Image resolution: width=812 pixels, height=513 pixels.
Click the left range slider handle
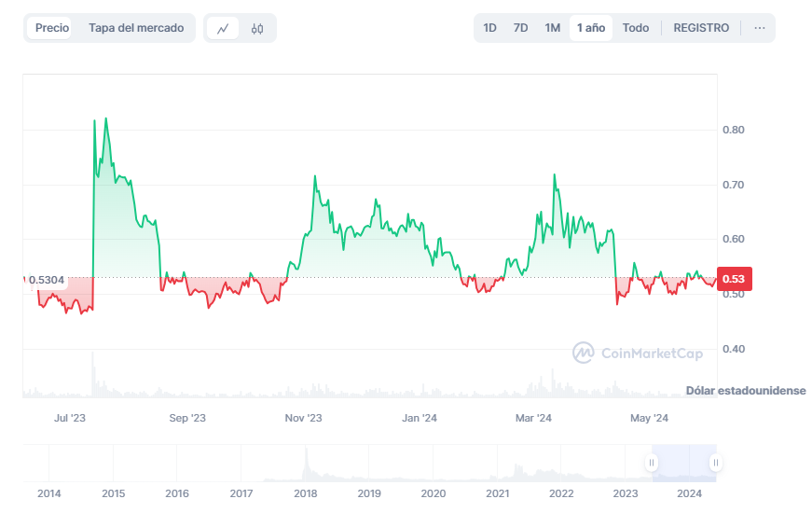pyautogui.click(x=653, y=462)
